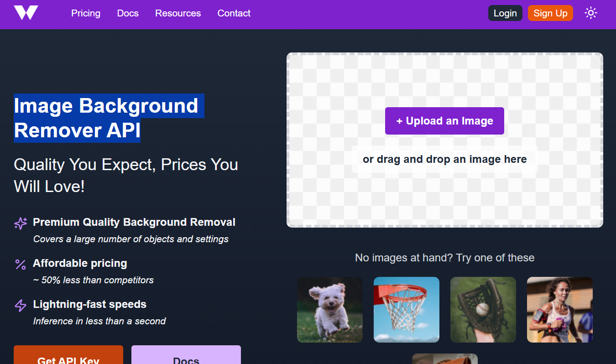Screen dimensions: 616x364
Task: Click the Login button
Action: (x=505, y=13)
